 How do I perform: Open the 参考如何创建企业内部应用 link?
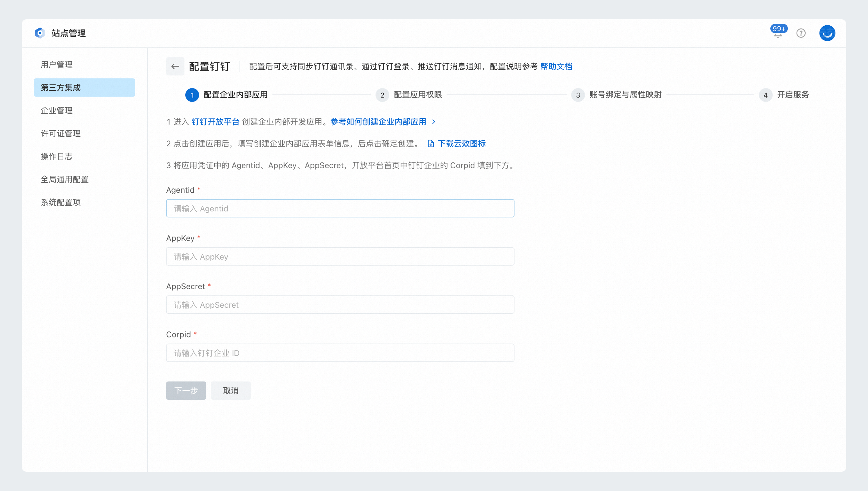click(379, 122)
